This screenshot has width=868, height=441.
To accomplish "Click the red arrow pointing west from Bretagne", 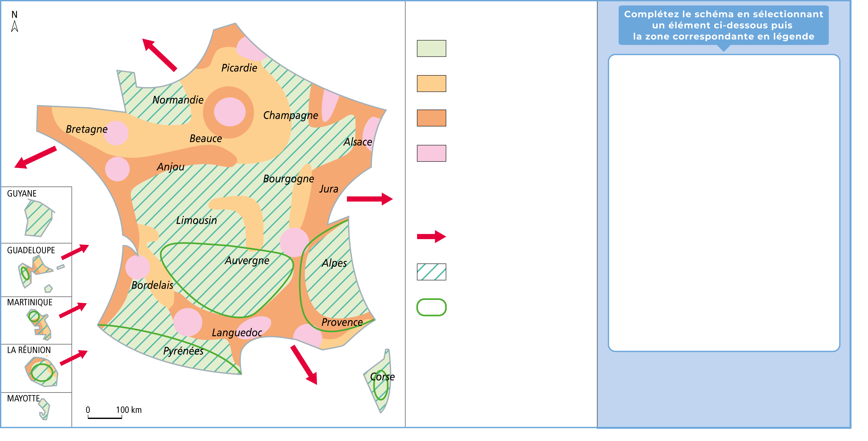I will pyautogui.click(x=35, y=157).
